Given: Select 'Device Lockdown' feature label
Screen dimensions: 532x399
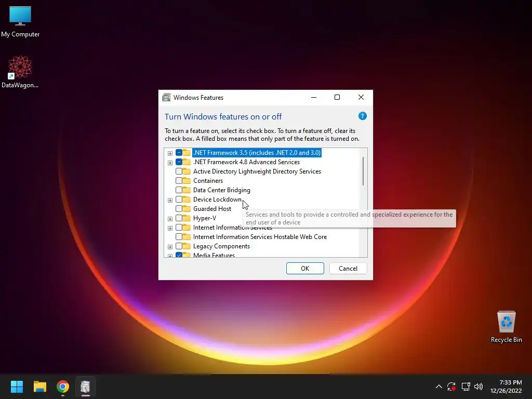Looking at the screenshot, I should [x=218, y=199].
